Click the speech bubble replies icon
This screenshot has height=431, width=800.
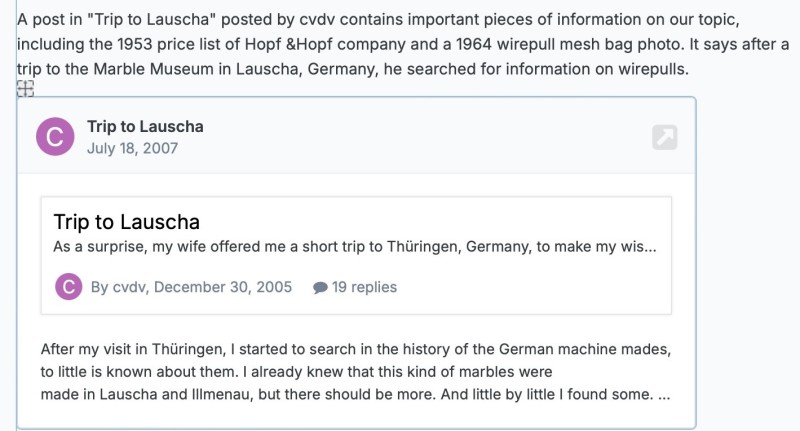(x=320, y=288)
